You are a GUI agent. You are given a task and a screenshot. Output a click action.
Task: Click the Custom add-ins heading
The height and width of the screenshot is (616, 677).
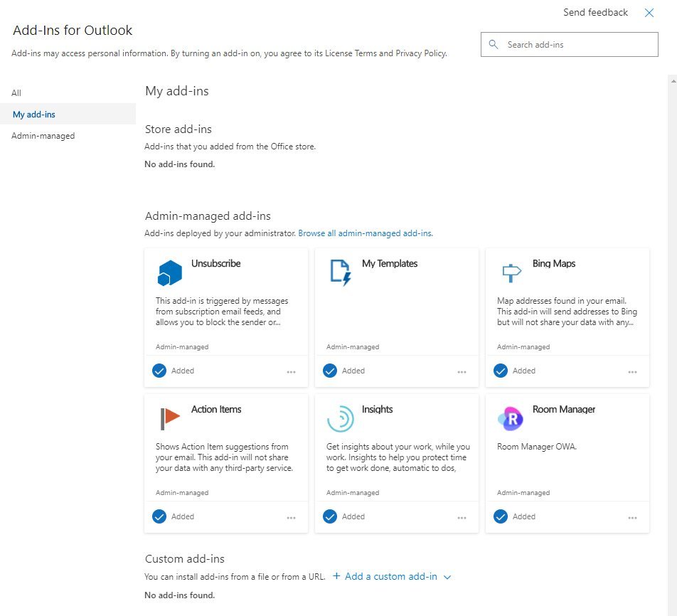tap(185, 558)
